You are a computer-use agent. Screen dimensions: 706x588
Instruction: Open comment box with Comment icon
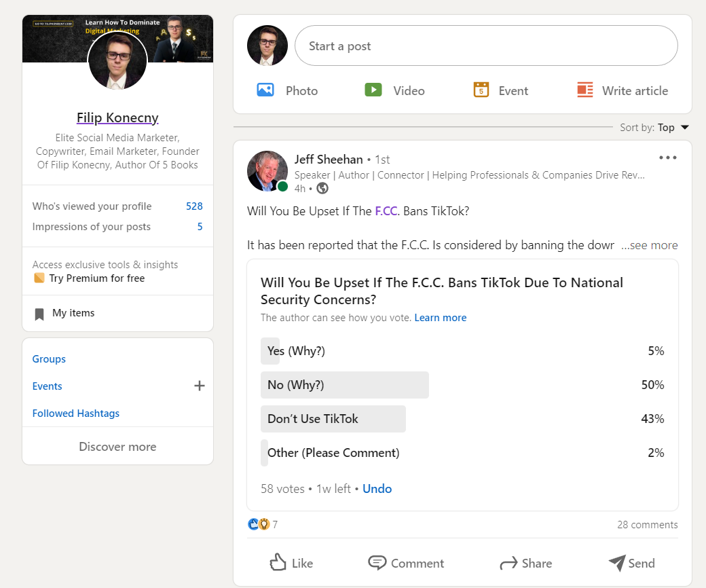377,562
